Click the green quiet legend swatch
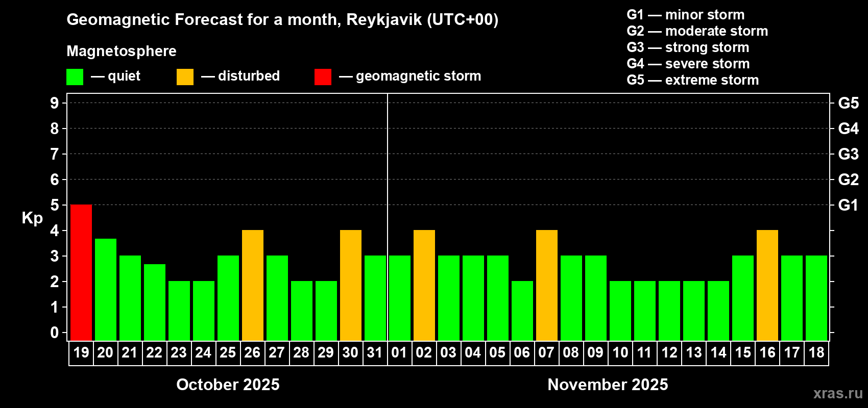868x408 pixels. 75,77
